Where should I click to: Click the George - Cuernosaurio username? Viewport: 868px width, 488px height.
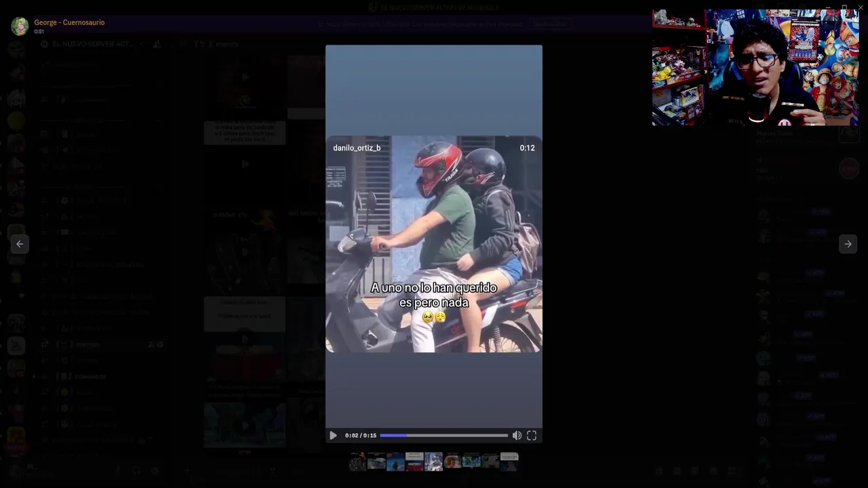[69, 22]
